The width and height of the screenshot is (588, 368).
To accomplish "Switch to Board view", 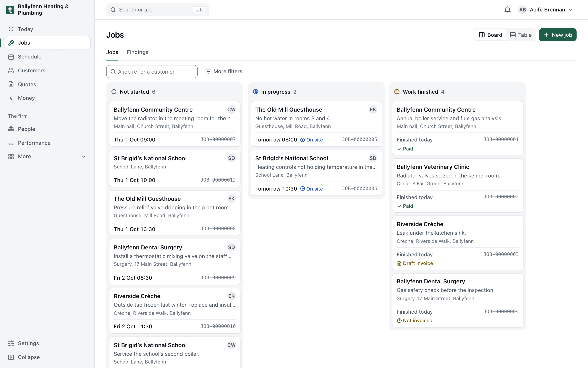I will pos(491,35).
